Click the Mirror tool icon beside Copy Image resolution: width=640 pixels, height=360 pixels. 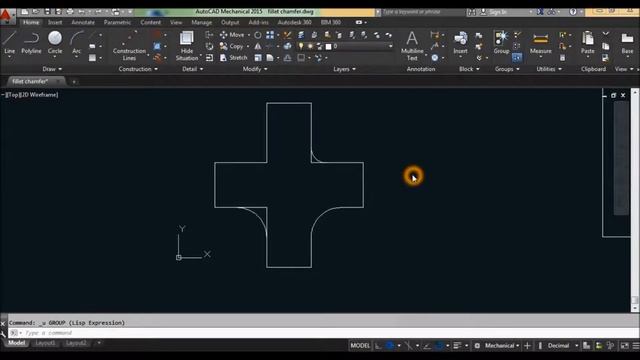coord(258,47)
